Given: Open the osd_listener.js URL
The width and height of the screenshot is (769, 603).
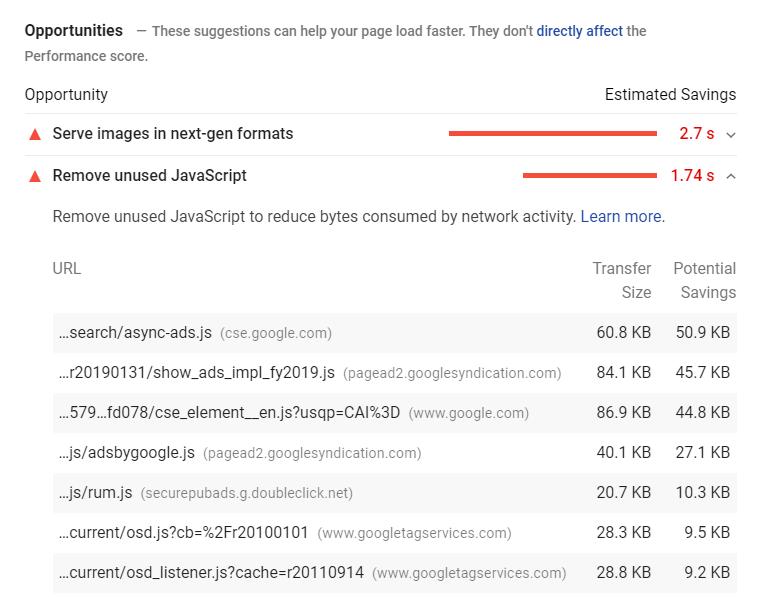Looking at the screenshot, I should click(211, 573).
